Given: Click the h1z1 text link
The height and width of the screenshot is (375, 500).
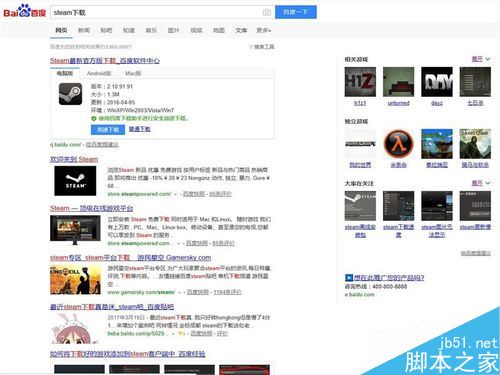Looking at the screenshot, I should pyautogui.click(x=360, y=103).
